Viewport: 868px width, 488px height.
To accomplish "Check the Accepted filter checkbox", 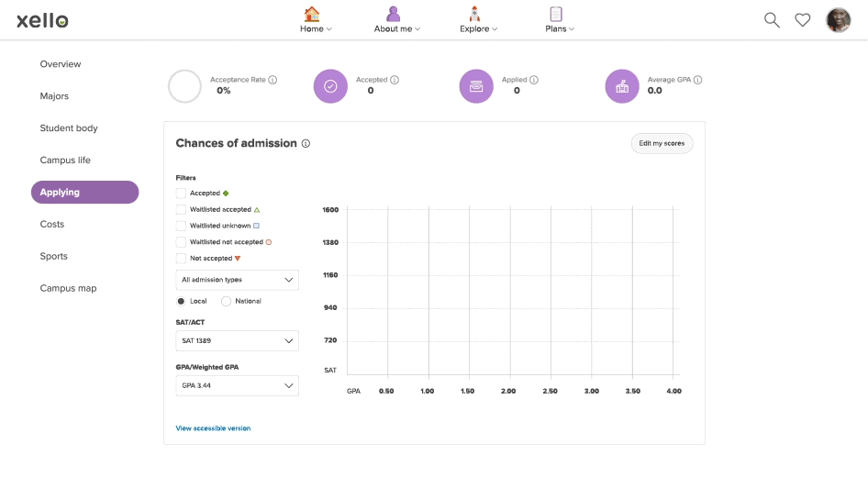I will point(181,194).
